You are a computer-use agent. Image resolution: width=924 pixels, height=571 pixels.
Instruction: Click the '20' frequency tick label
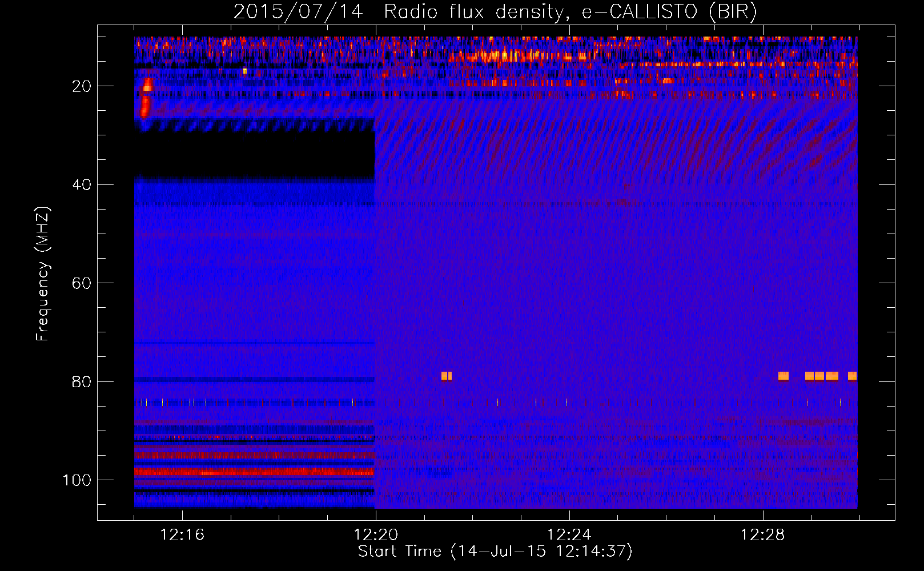coord(82,86)
